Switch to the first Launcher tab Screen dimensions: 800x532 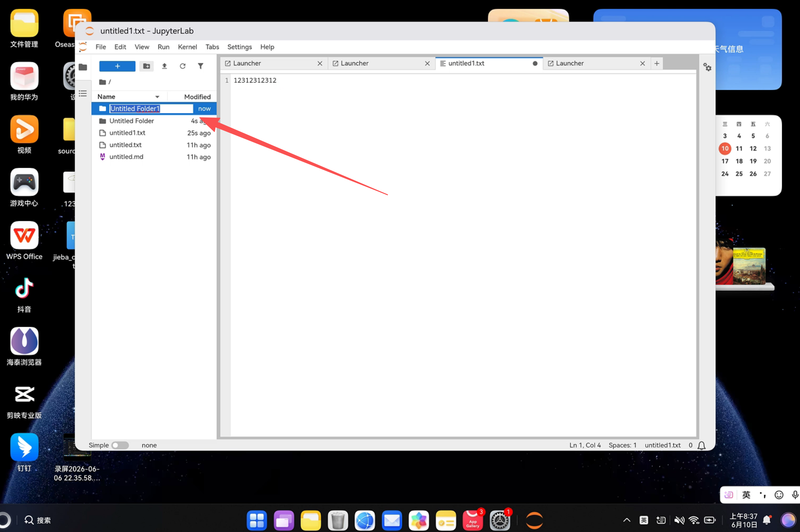point(274,63)
